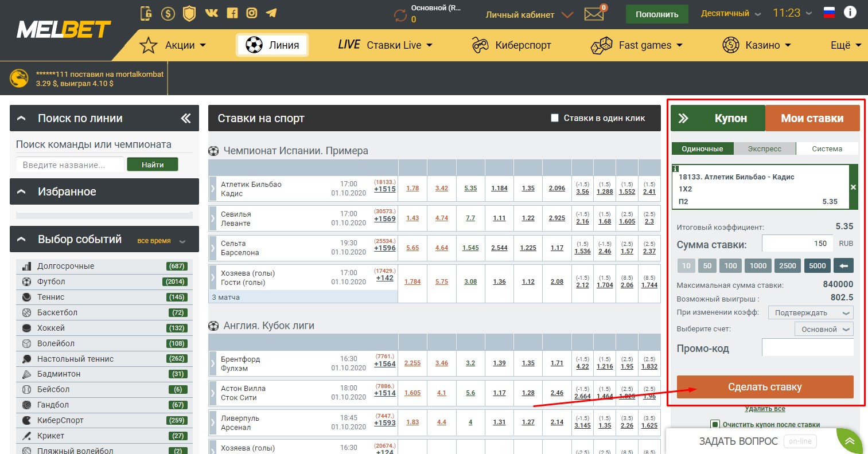The image size is (868, 454).
Task: Click the Mortal Kombat ticker icon
Action: click(x=19, y=79)
